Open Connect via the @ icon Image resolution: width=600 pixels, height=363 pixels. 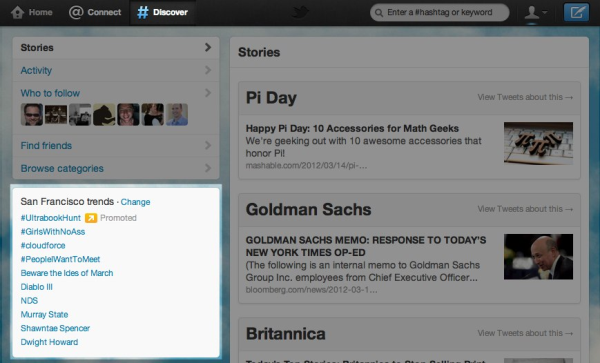click(75, 12)
